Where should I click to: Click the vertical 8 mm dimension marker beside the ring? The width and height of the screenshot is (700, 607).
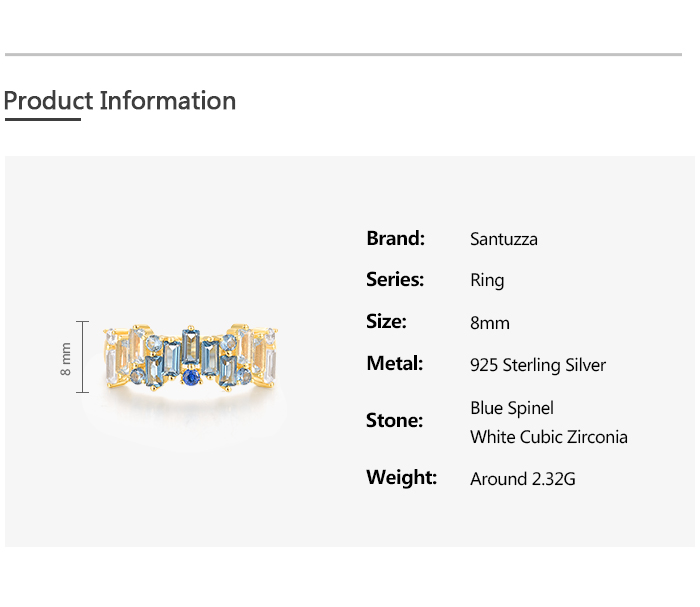coord(82,357)
